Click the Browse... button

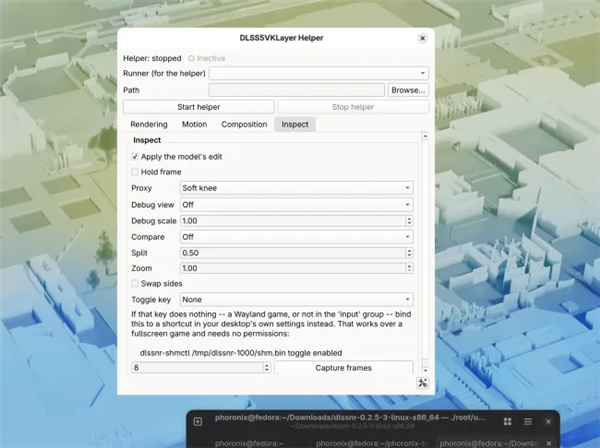[x=408, y=90]
